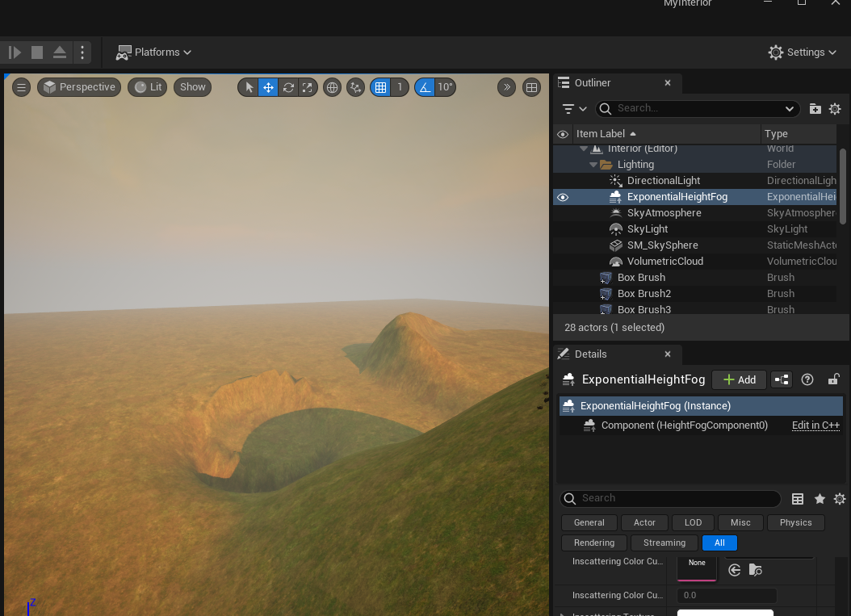Select Box Brush3 in the Outliner
This screenshot has height=616, width=851.
pyautogui.click(x=643, y=309)
